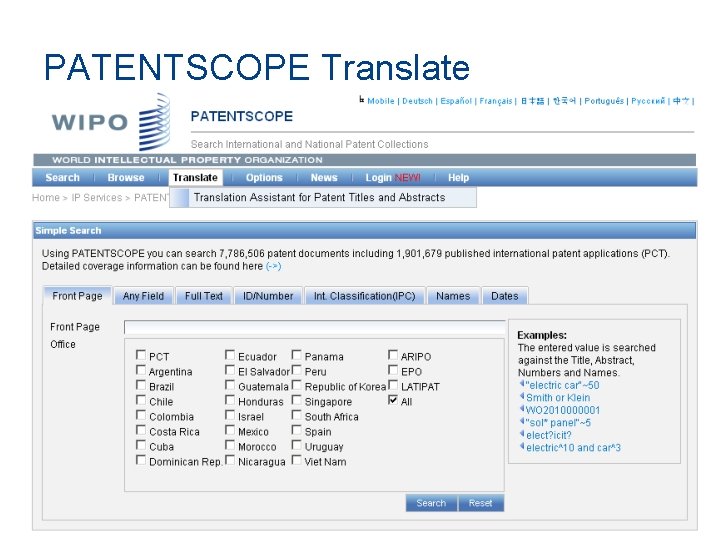720x540 pixels.
Task: Use the "electric car"~50 example query
Action: point(562,385)
